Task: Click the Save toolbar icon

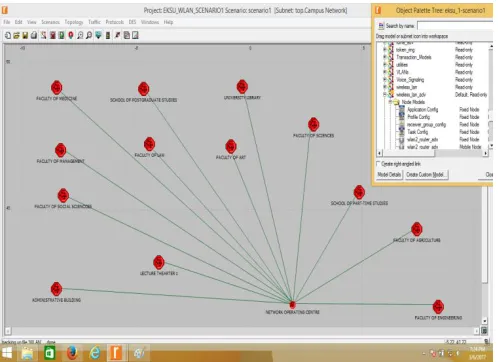Action: pyautogui.click(x=25, y=35)
